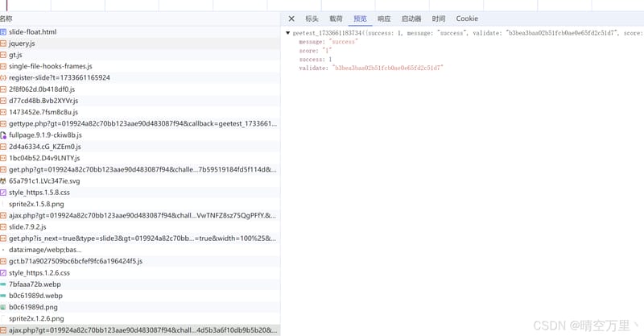Click the icon beside d77cd48b.Bvb2XYVr.js
644x336 pixels.
[x=3, y=101]
